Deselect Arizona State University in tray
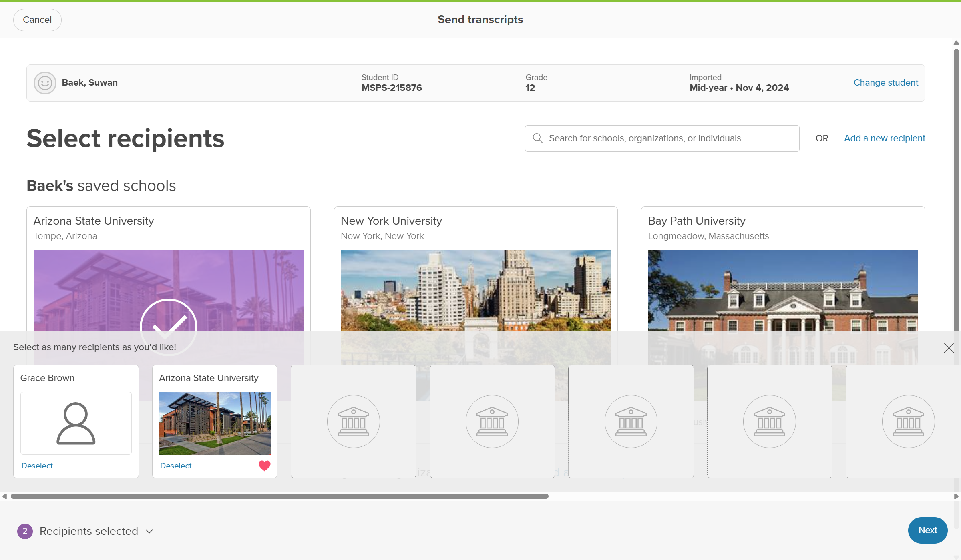This screenshot has height=560, width=961. tap(175, 466)
